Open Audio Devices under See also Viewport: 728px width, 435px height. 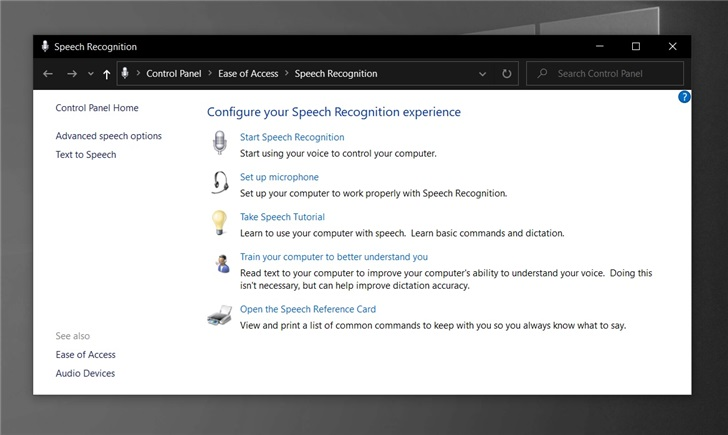pyautogui.click(x=85, y=374)
